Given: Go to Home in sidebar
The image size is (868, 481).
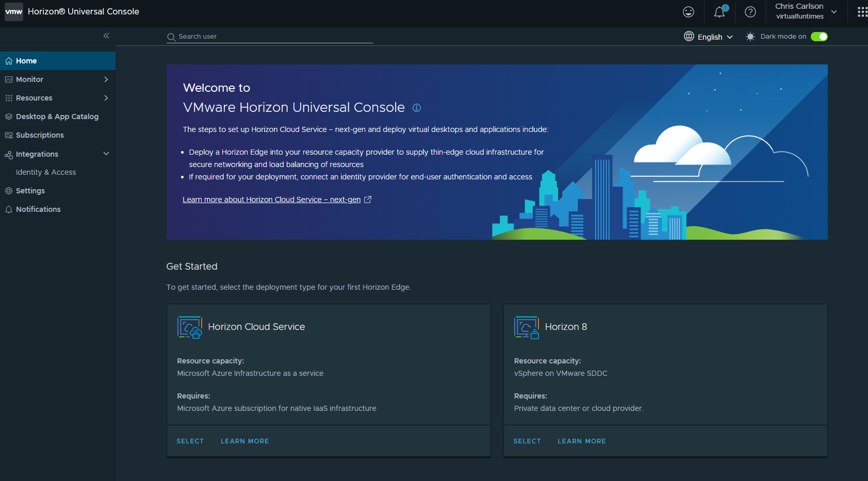Looking at the screenshot, I should pos(58,61).
